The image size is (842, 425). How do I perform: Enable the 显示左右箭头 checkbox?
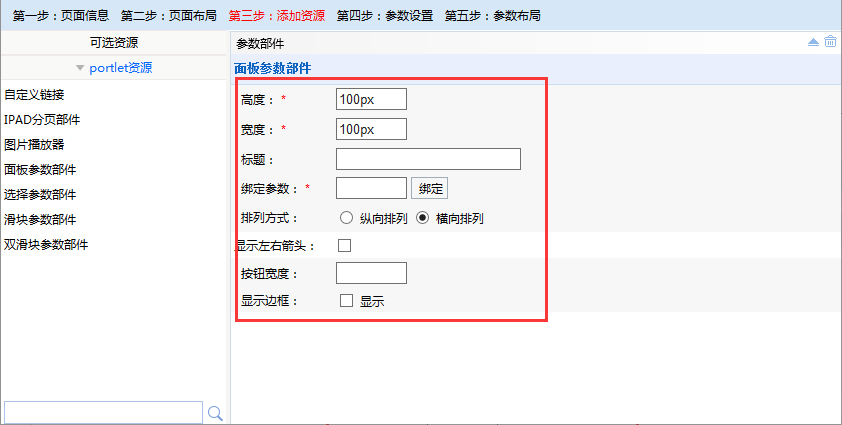[x=344, y=246]
